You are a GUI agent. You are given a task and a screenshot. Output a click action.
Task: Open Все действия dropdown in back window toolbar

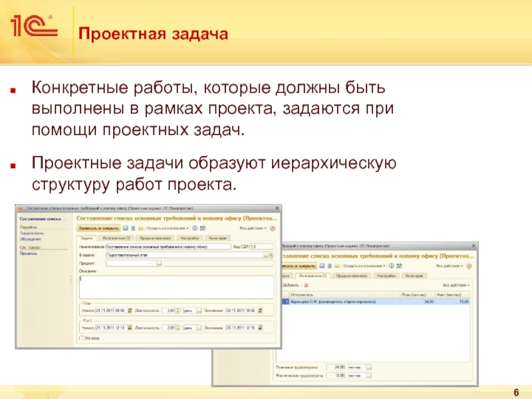coord(450,266)
